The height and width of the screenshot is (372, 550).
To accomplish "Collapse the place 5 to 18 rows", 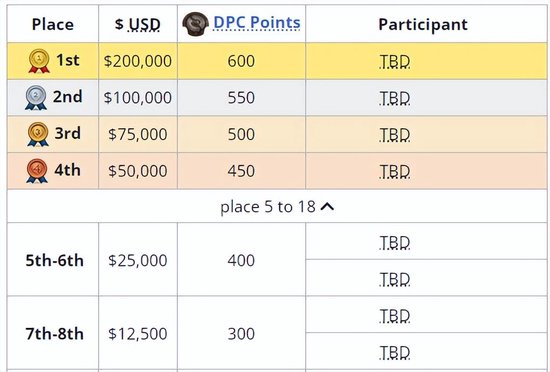I will [277, 207].
